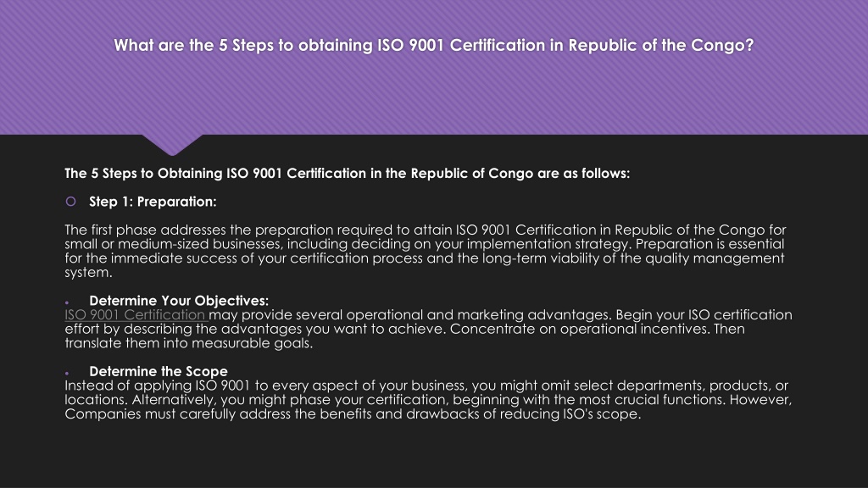Screen dimensions: 868x488
Task: Click the text 'may provide several operational and marketing advantages'
Action: click(x=410, y=315)
